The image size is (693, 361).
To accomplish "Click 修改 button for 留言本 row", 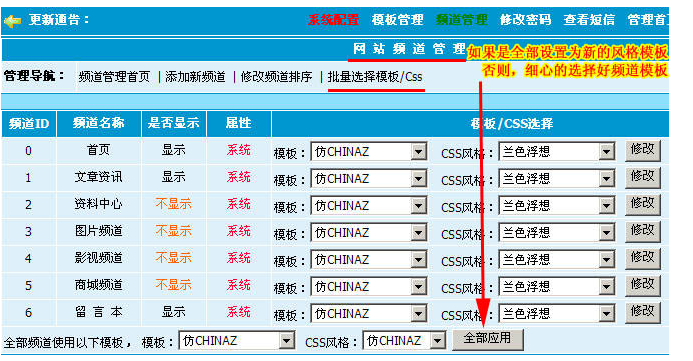I will (x=643, y=312).
